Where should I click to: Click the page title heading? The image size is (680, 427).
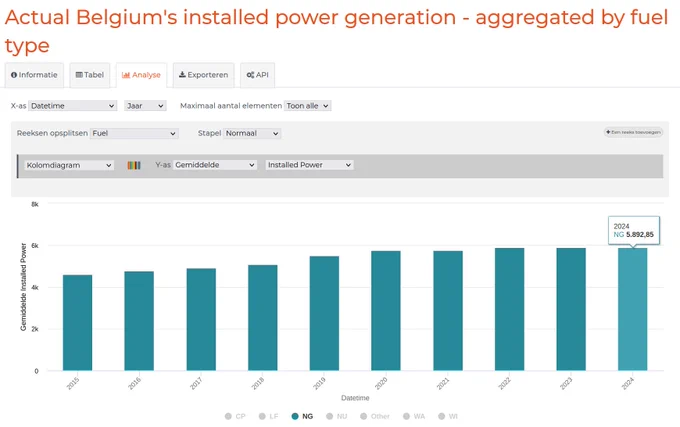pyautogui.click(x=337, y=31)
